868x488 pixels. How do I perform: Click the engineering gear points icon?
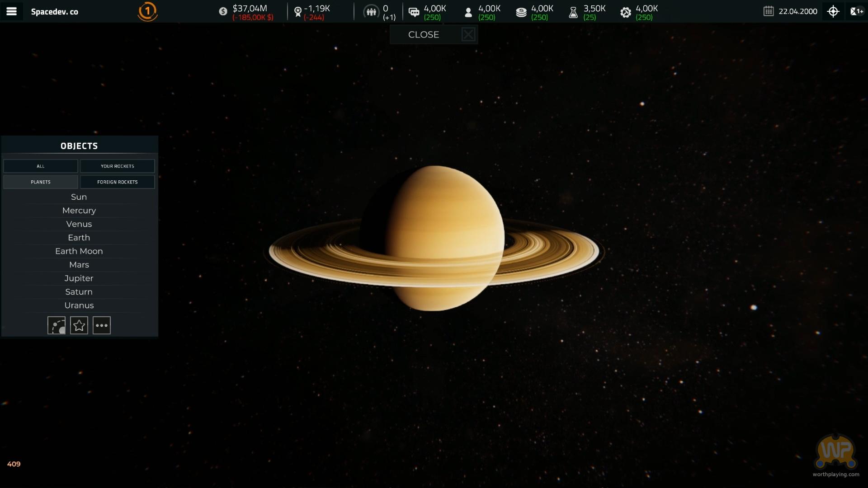[x=626, y=12]
